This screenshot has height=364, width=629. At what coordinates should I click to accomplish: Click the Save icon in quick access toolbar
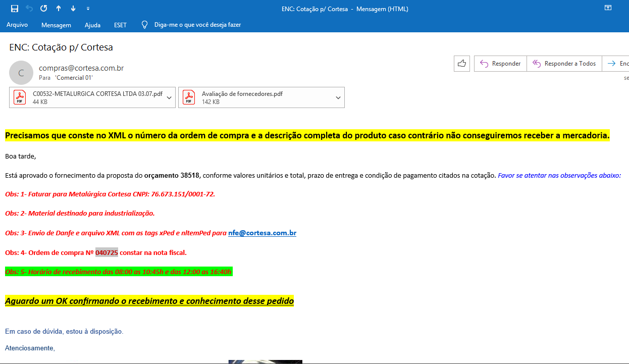tap(14, 9)
